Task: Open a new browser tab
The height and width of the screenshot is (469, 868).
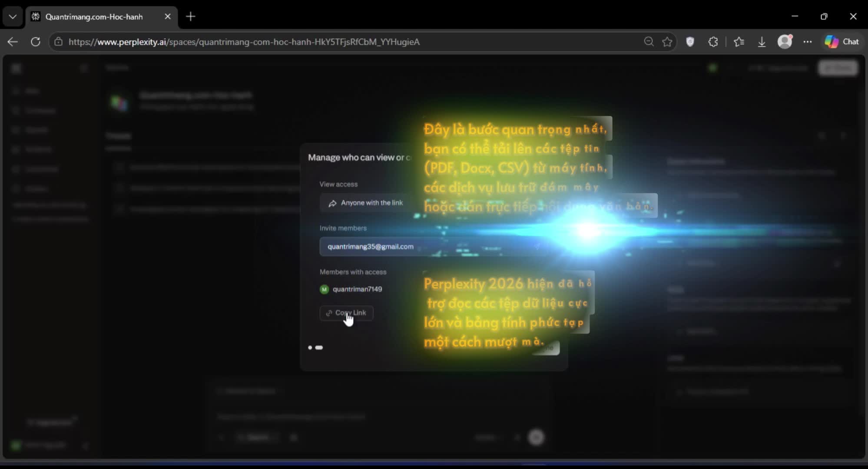Action: point(191,17)
